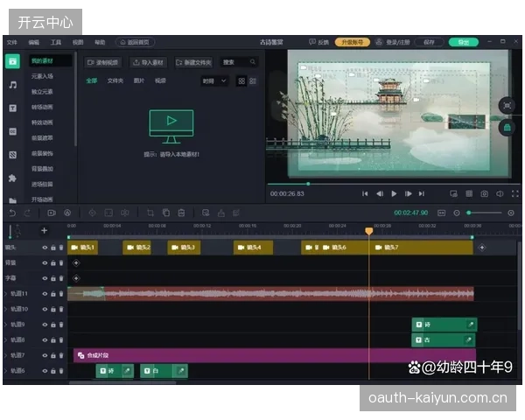Click the copy icon in timeline toolbar
525x420 pixels.
[166, 213]
